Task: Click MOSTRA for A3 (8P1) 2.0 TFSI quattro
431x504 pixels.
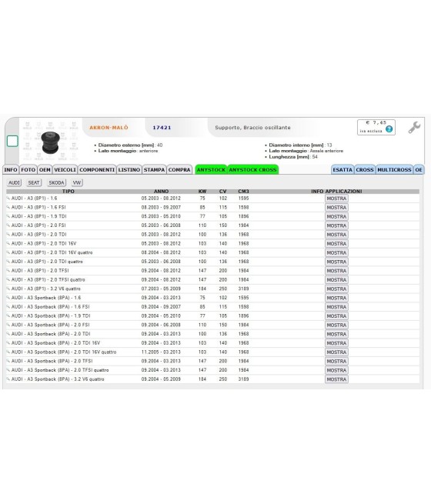Action: point(336,280)
